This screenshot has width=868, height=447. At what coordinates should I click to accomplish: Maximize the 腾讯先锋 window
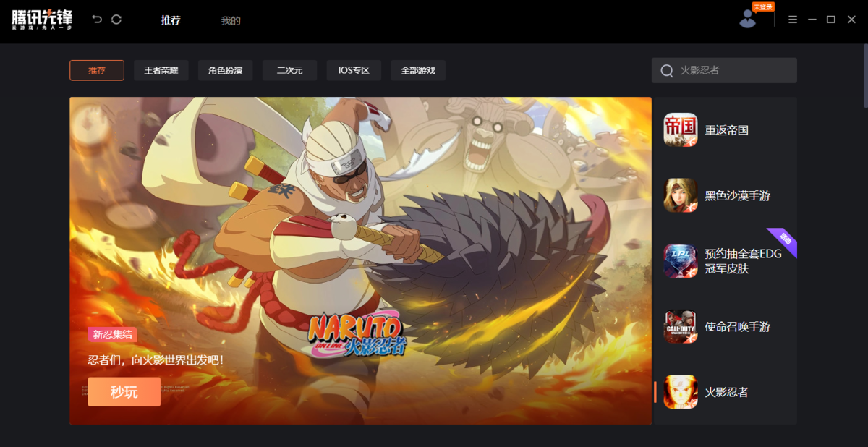point(831,20)
